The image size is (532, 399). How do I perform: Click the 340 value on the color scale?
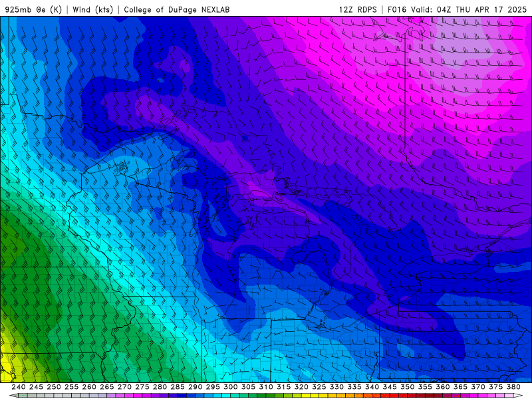(372, 387)
